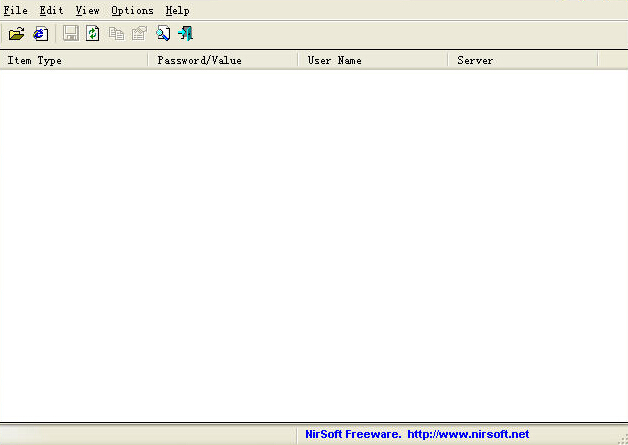Sort by Server column header
The width and height of the screenshot is (628, 445).
(x=523, y=60)
